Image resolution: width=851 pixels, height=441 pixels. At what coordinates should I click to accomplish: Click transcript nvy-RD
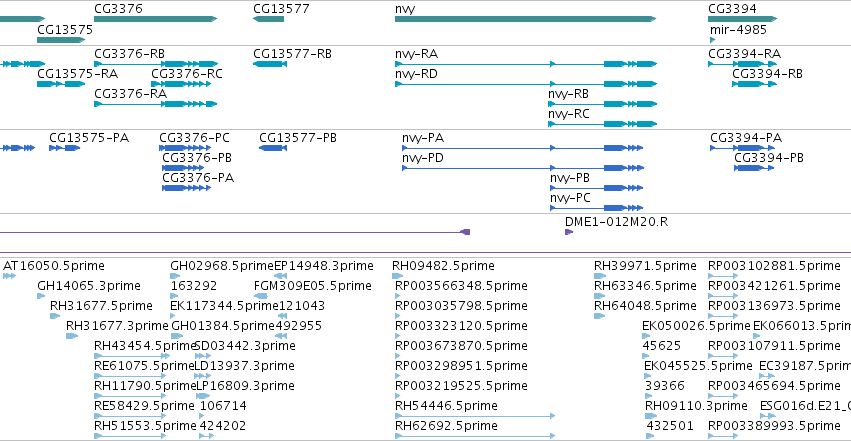coord(416,74)
